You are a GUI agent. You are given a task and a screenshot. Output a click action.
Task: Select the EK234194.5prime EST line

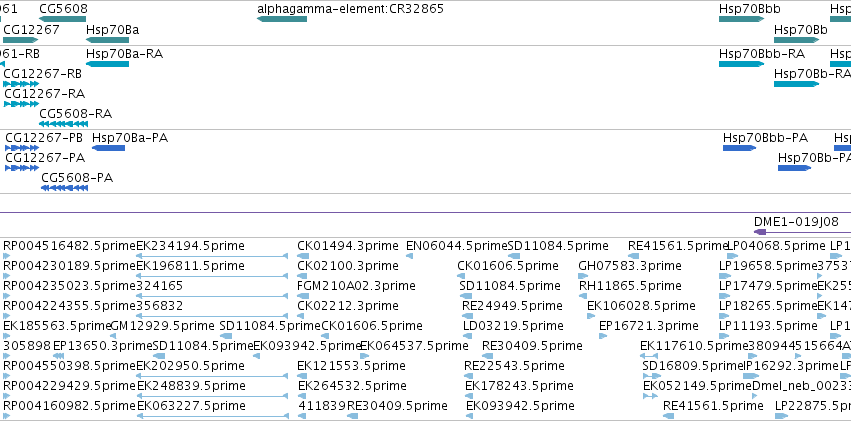tap(212, 256)
